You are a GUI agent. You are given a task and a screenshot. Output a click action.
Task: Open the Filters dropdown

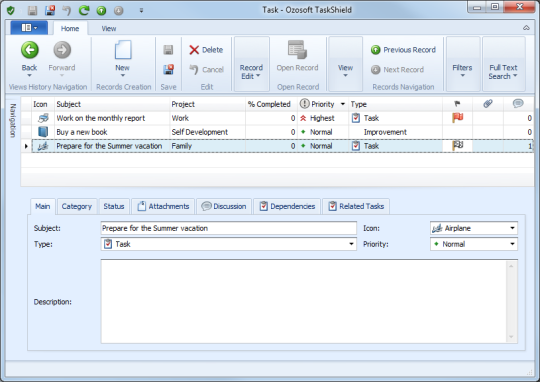(x=463, y=64)
